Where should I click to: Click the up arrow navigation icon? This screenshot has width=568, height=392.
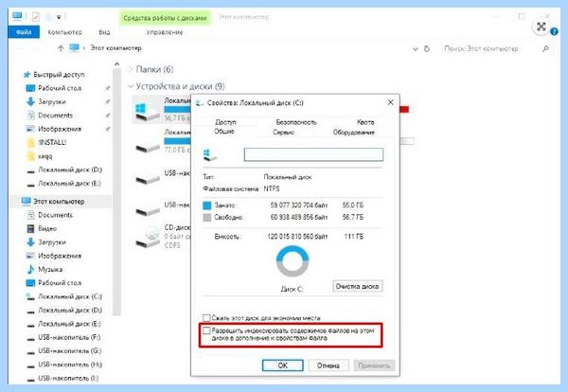[61, 48]
